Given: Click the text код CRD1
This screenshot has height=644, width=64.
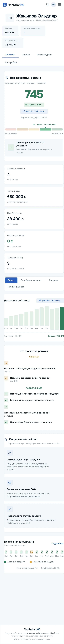Looking at the screenshot, I should 8,372.
